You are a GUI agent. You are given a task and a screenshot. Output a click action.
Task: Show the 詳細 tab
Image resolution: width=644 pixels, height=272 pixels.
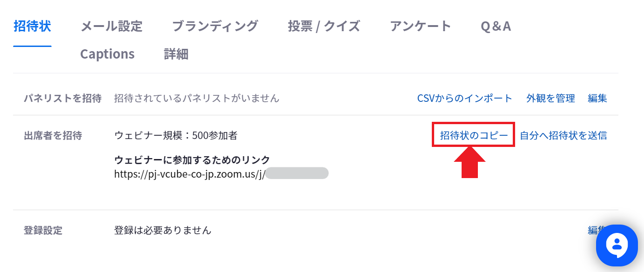tap(176, 54)
